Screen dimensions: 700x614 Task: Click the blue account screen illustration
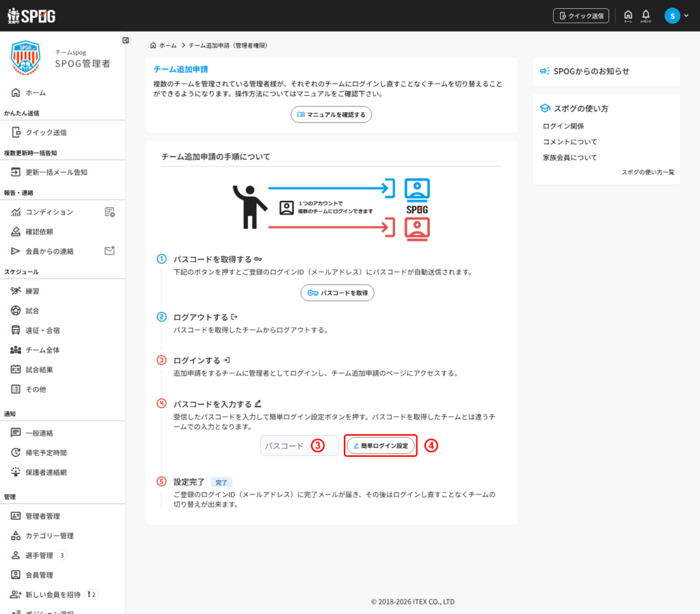[x=417, y=189]
